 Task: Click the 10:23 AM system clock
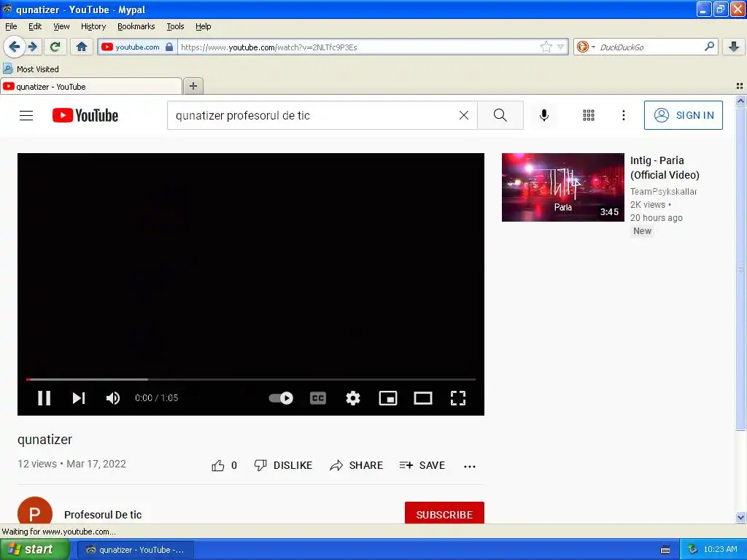pos(720,550)
